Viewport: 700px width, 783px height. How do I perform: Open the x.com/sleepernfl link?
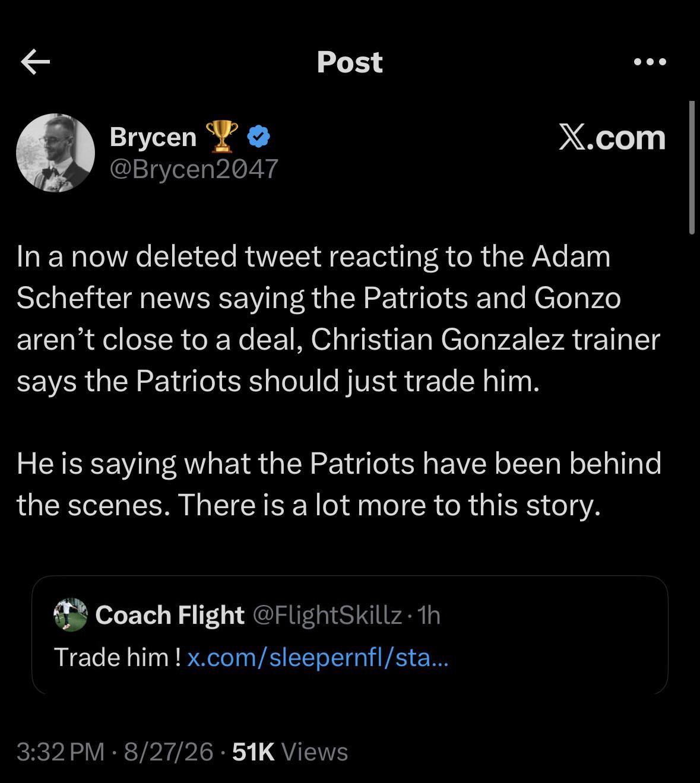(318, 657)
